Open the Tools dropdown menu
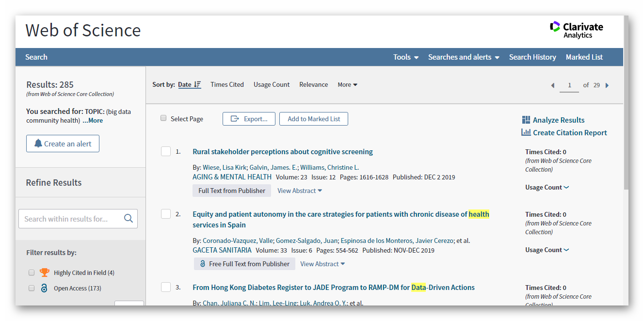644x321 pixels. (x=406, y=57)
